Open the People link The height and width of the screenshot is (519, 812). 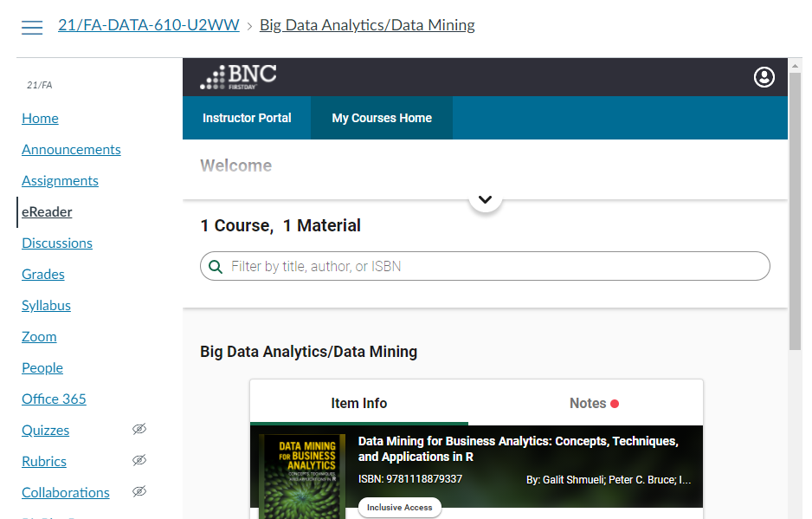pyautogui.click(x=42, y=367)
